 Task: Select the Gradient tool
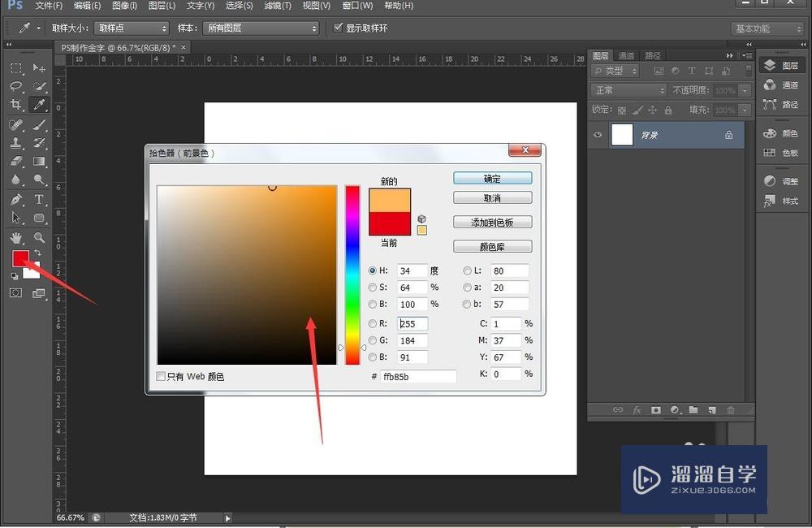tap(39, 162)
